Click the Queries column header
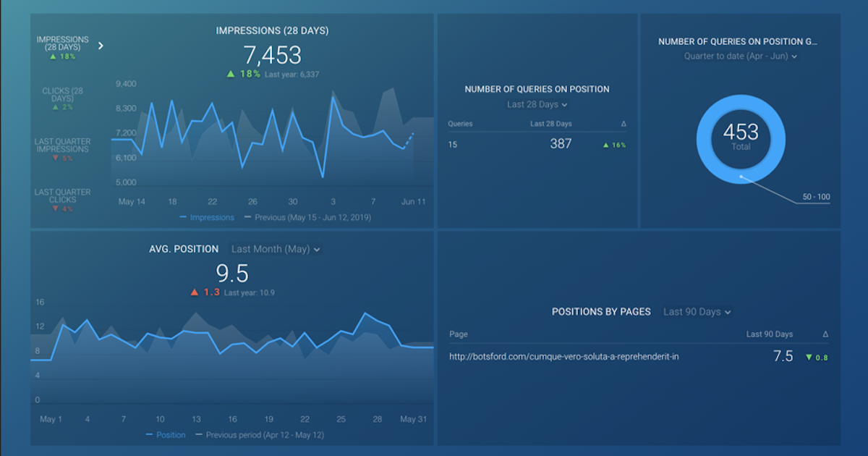This screenshot has height=456, width=868. [x=460, y=124]
